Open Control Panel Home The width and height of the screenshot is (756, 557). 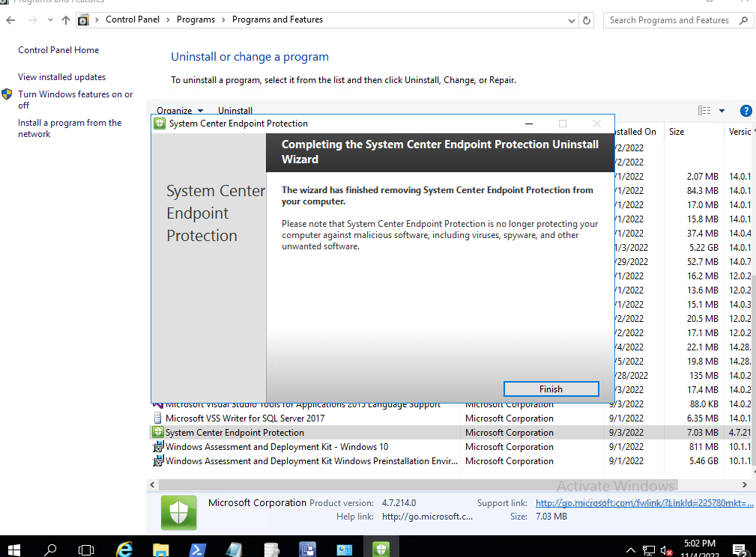pos(58,50)
